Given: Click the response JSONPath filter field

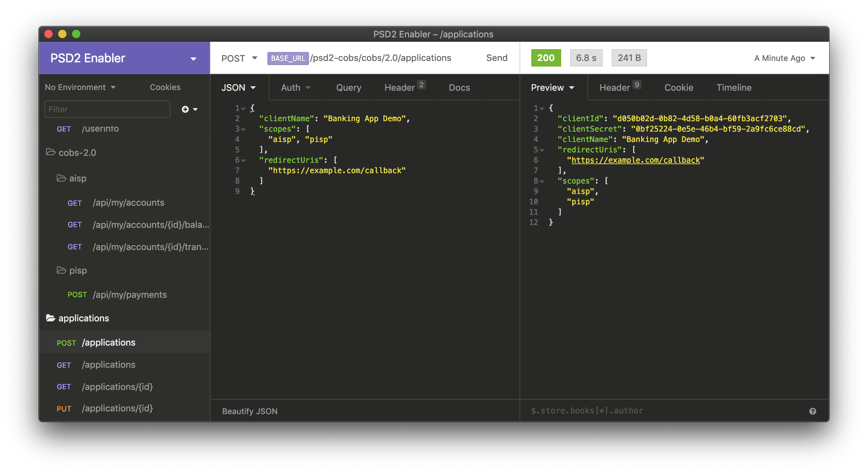Looking at the screenshot, I should pyautogui.click(x=665, y=411).
